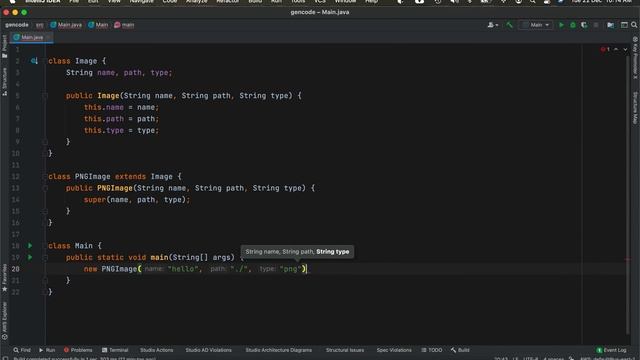Open the Help menu
The image size is (640, 360).
click(371, 2)
